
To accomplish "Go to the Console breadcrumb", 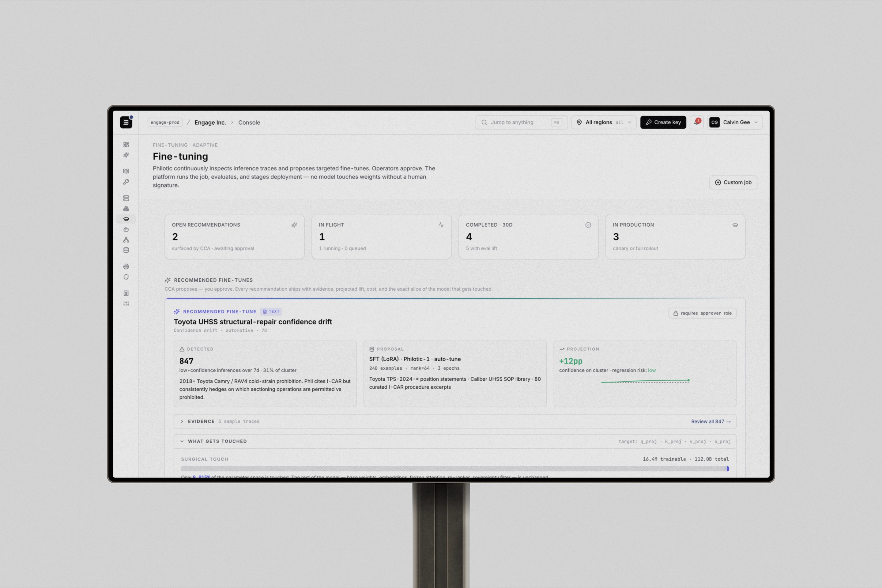I will point(249,123).
